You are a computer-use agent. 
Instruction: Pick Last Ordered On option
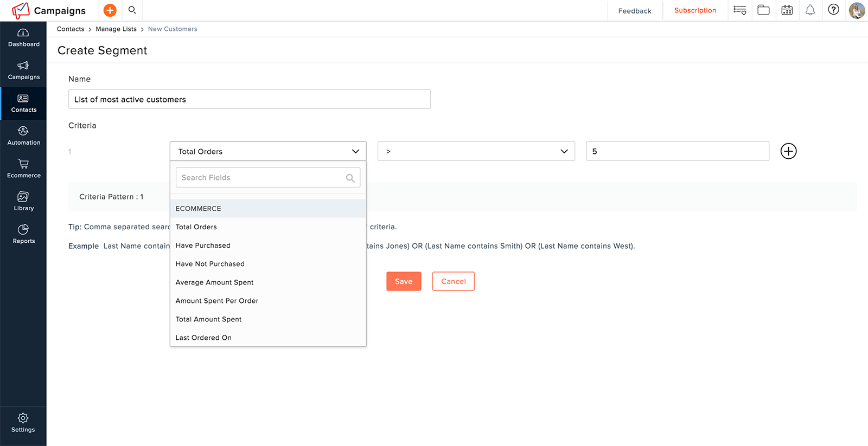click(203, 338)
